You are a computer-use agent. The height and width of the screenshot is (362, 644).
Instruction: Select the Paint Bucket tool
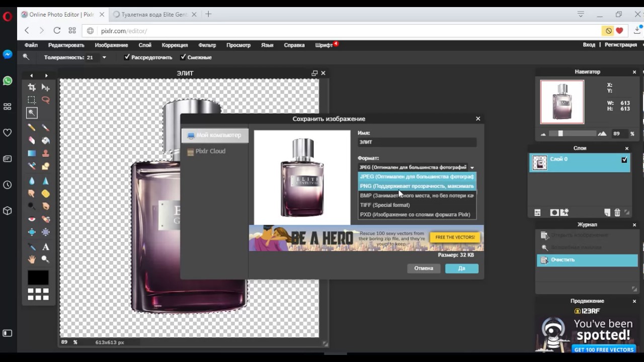point(46,141)
